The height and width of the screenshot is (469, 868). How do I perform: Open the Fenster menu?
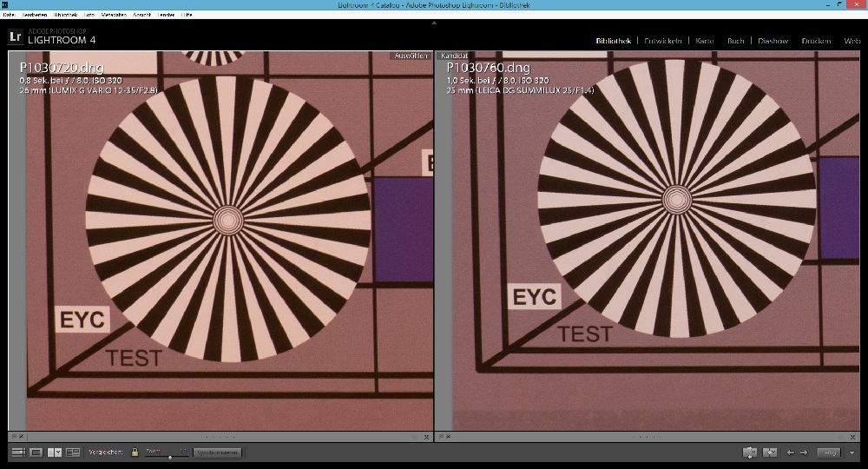[166, 15]
